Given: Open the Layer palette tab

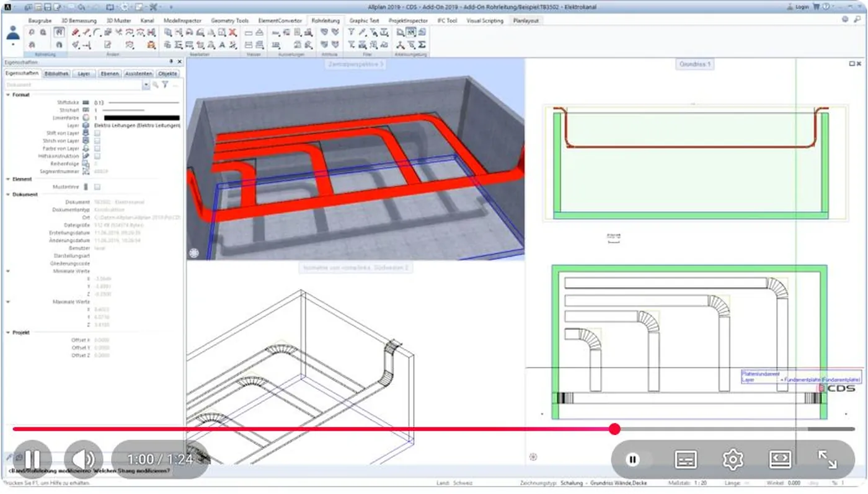Looking at the screenshot, I should (x=84, y=73).
